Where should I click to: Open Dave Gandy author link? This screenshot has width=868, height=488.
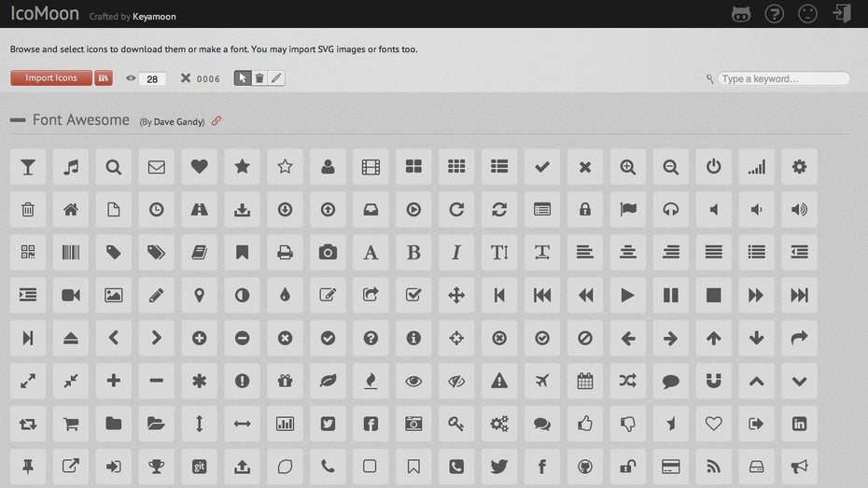click(x=179, y=121)
